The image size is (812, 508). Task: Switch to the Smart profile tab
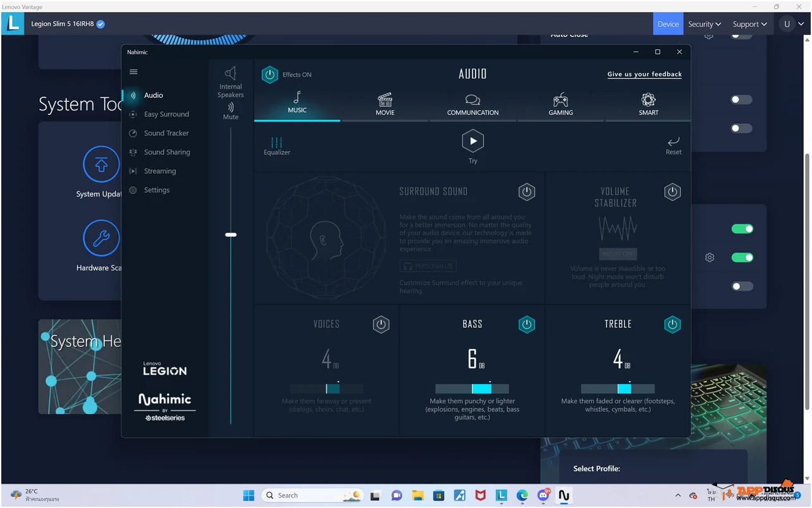tap(648, 104)
